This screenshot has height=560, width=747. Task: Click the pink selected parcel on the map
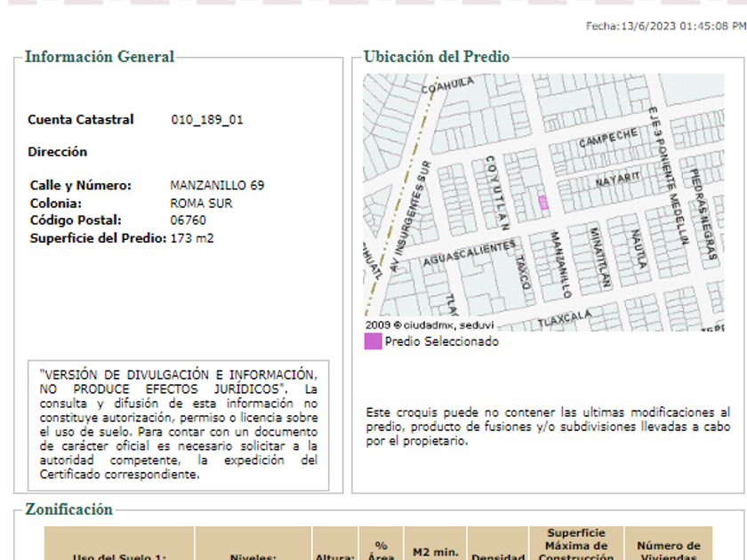543,203
